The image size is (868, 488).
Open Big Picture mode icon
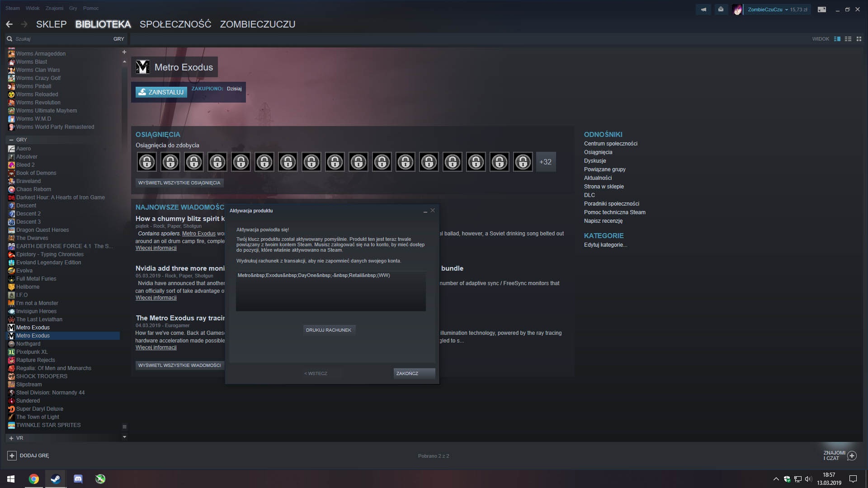tap(822, 9)
